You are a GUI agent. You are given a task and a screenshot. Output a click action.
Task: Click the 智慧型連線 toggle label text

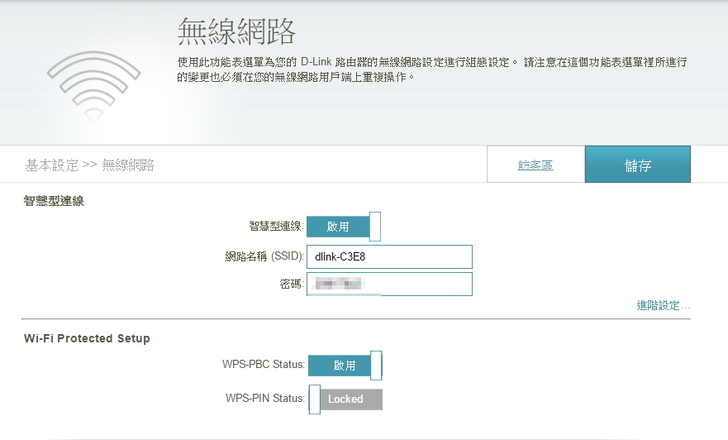point(275,227)
